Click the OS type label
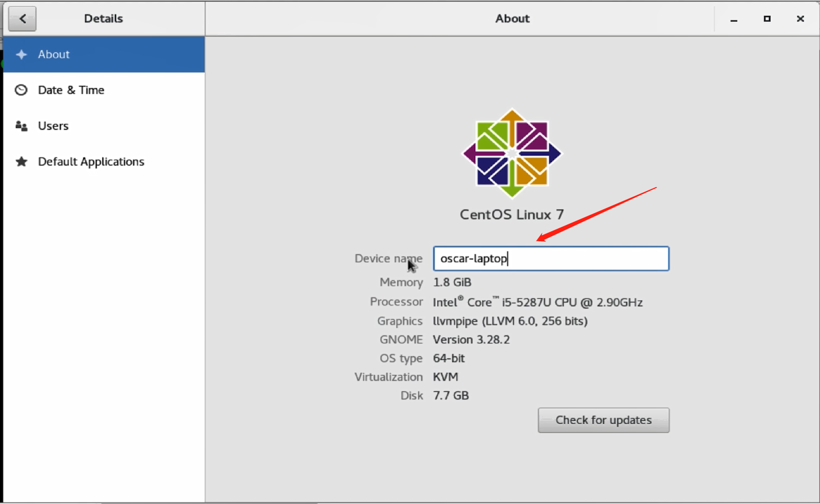The width and height of the screenshot is (820, 504). point(401,359)
